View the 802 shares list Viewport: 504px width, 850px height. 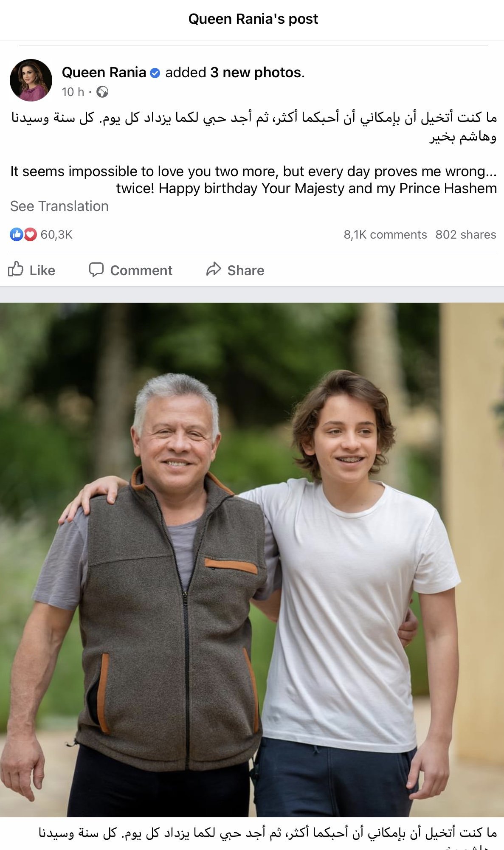[465, 235]
